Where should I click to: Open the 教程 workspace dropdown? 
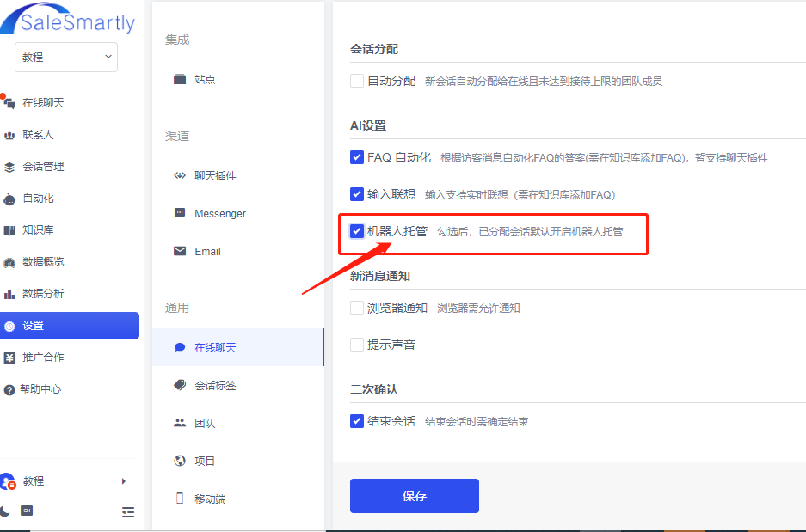click(x=66, y=57)
